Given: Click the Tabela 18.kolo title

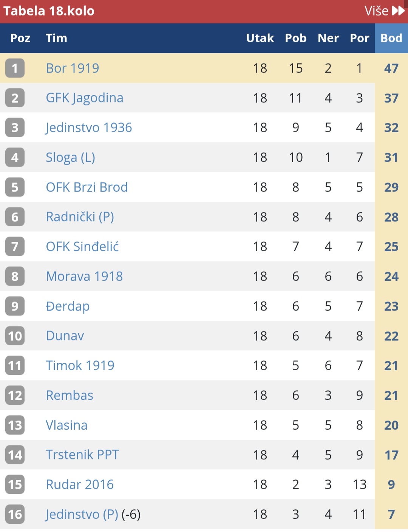Looking at the screenshot, I should (49, 11).
